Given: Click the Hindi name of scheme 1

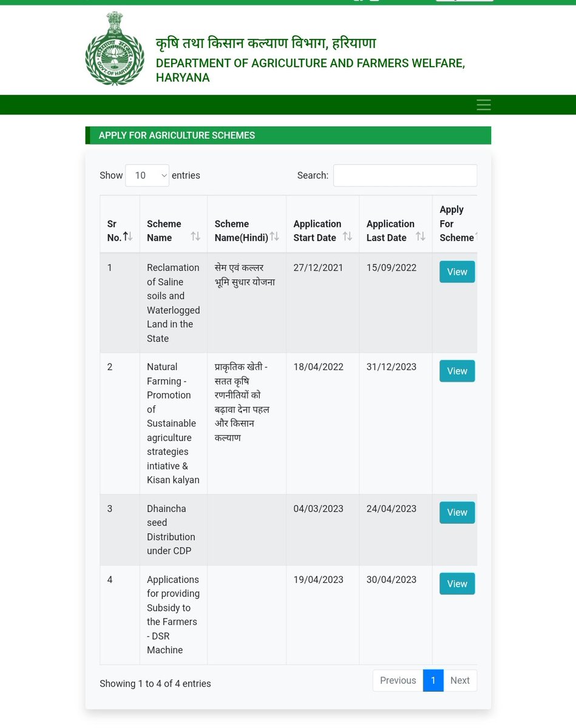Looking at the screenshot, I should 245,275.
